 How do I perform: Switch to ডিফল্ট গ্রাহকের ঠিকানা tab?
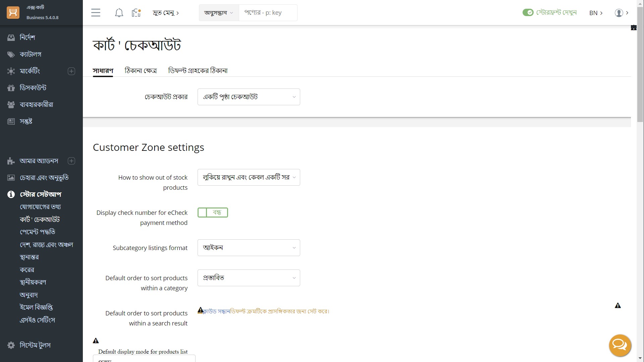point(198,71)
